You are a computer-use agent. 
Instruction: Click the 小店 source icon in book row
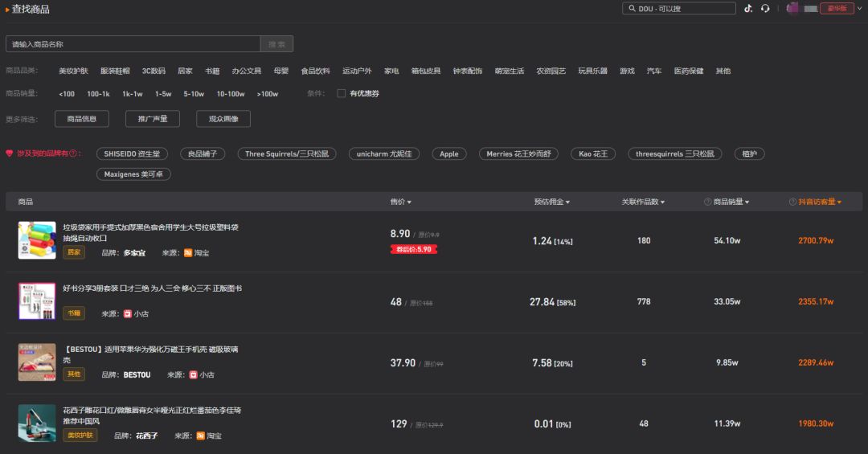click(128, 314)
